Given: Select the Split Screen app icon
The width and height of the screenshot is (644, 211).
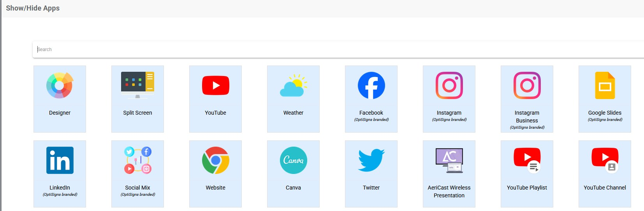Looking at the screenshot, I should 137,85.
